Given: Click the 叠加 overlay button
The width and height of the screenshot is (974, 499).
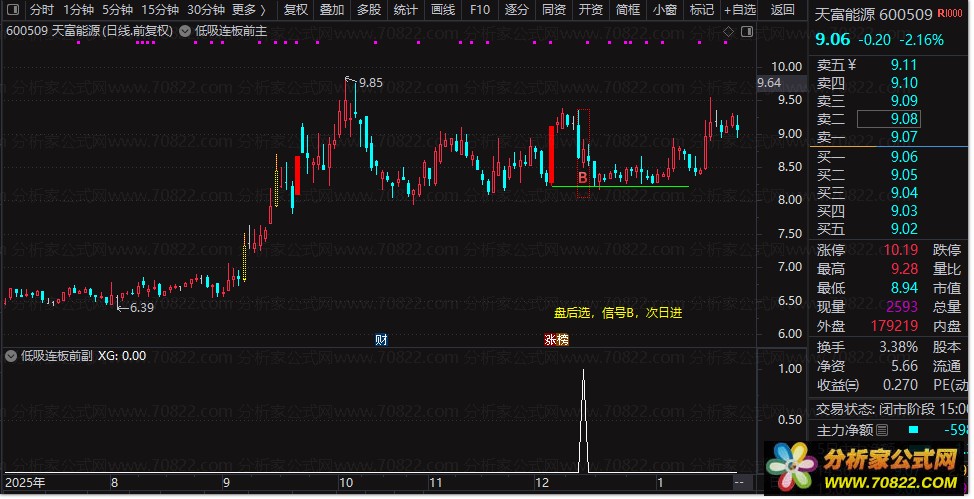Looking at the screenshot, I should pyautogui.click(x=332, y=10).
